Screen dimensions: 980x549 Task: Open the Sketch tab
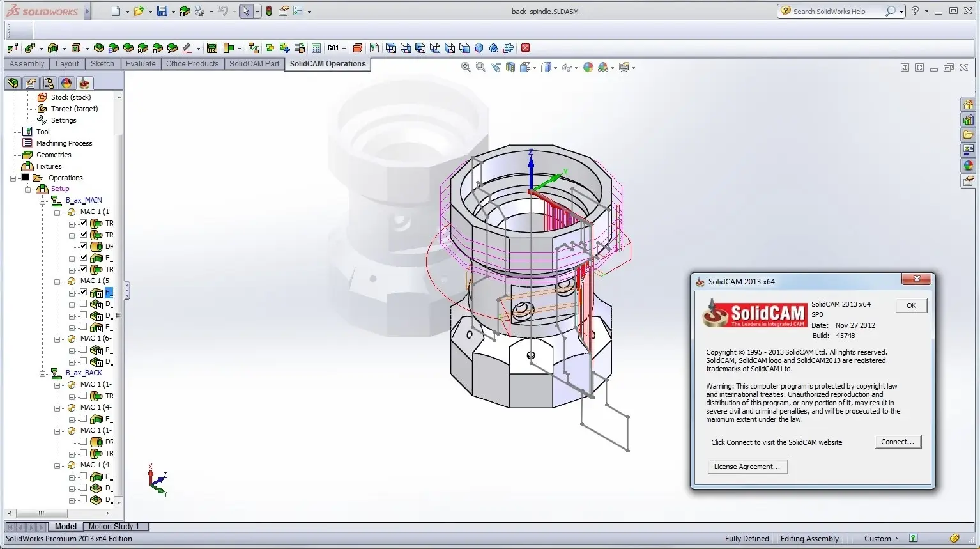(102, 64)
